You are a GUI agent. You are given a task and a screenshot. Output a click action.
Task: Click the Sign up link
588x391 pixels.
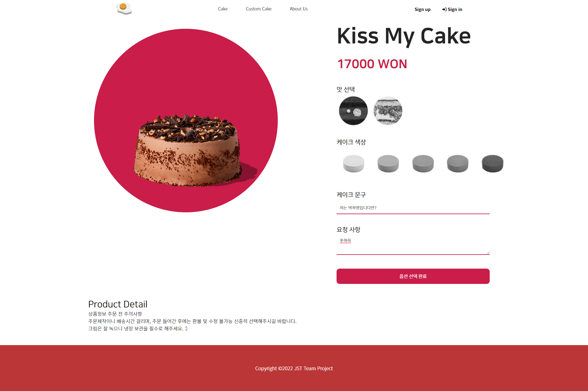tap(423, 9)
